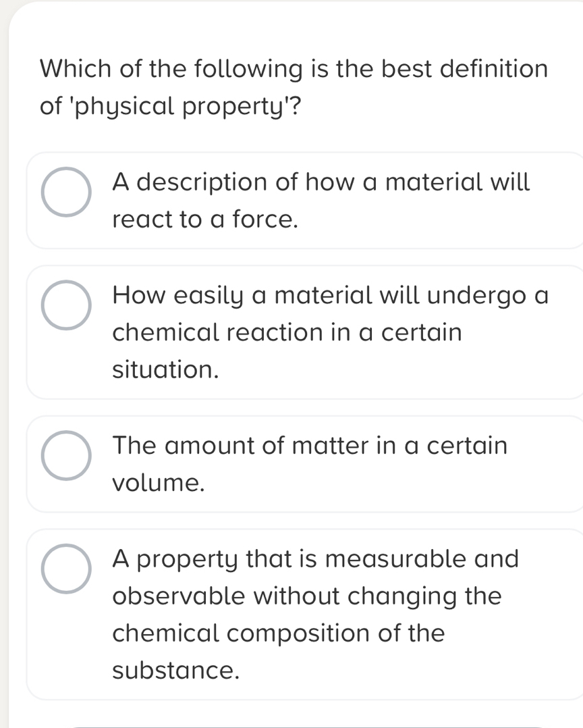Click the line 'chemical reaction in a certain'
583x728 pixels.
[x=287, y=332]
